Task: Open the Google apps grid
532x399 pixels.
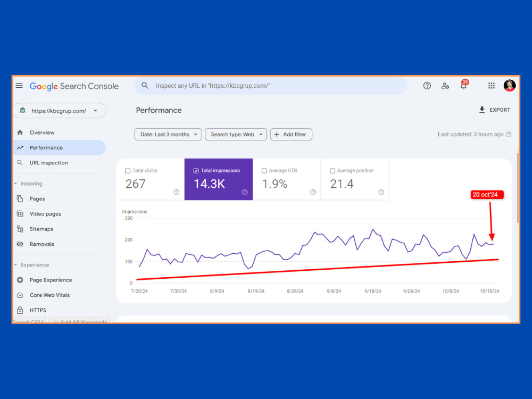Action: (491, 86)
